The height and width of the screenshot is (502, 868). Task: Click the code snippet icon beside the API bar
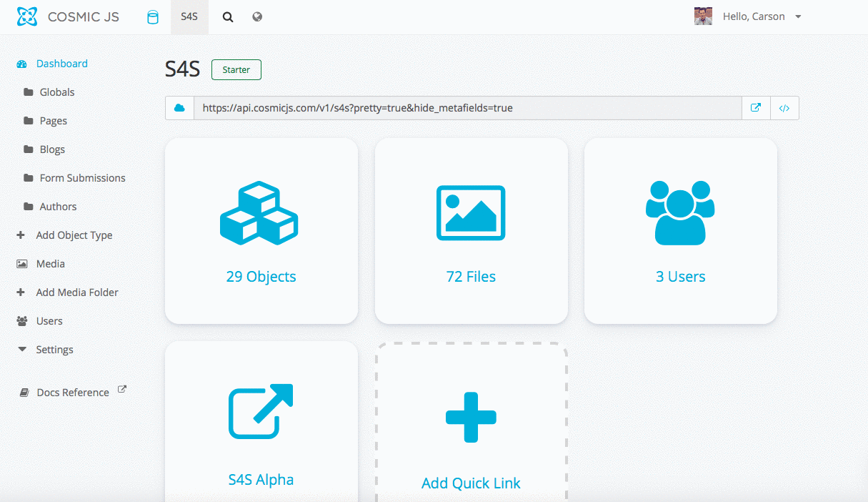(x=784, y=107)
